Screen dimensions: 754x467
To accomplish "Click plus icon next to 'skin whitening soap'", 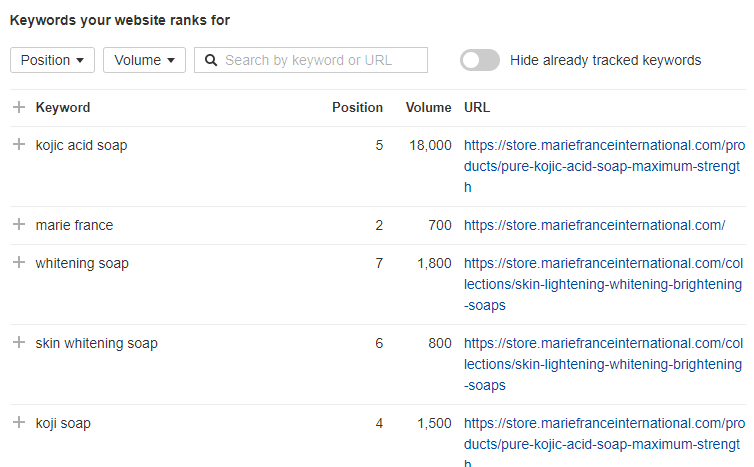I will pos(18,343).
